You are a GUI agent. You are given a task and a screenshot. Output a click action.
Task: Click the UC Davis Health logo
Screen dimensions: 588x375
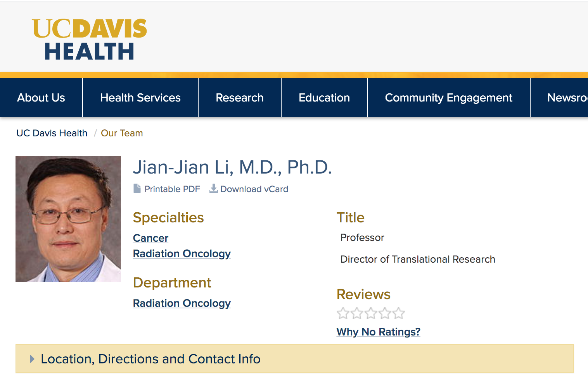click(x=90, y=39)
